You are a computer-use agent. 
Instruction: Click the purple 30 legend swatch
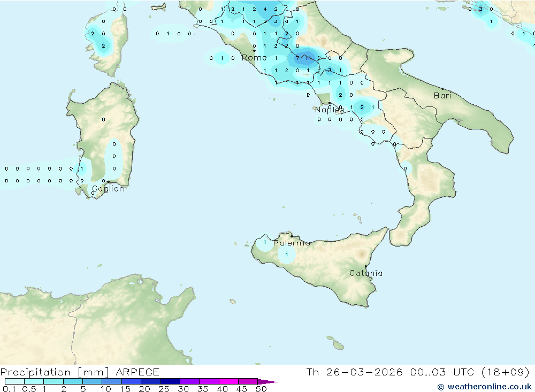click(x=190, y=381)
